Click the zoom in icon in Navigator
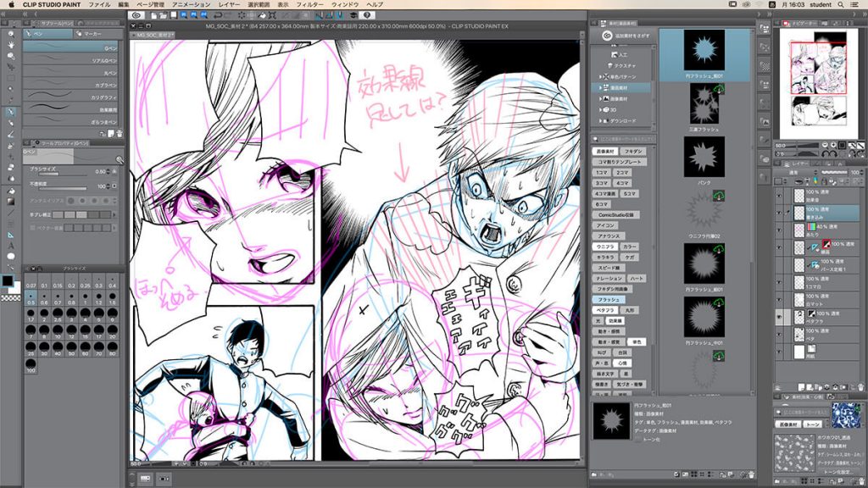Screen dimensions: 868x488 833,146
